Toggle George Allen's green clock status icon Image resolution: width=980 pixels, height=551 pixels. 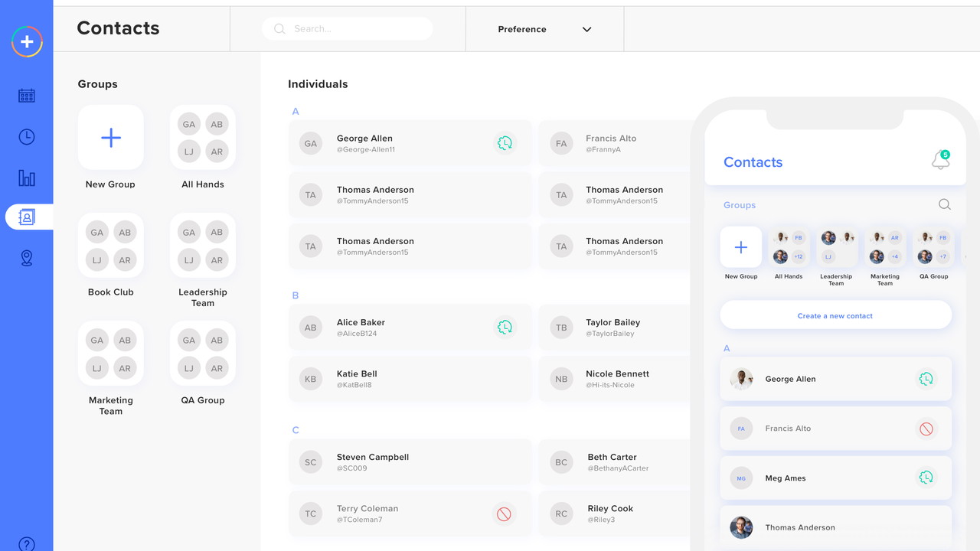pyautogui.click(x=504, y=143)
